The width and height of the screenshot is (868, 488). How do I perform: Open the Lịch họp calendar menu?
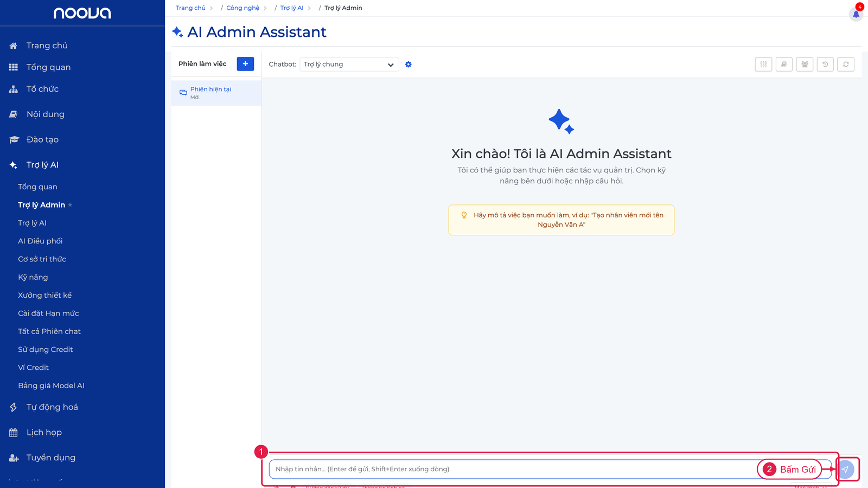tap(14, 432)
